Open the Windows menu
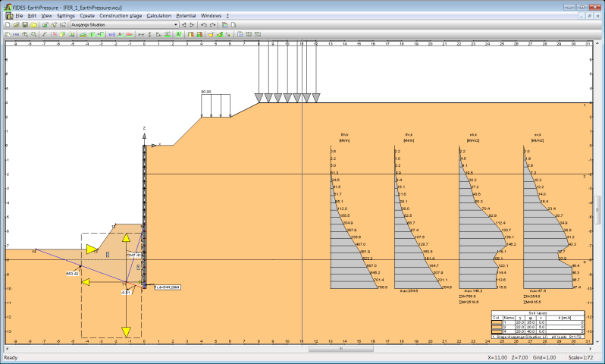The image size is (605, 364). pyautogui.click(x=211, y=16)
